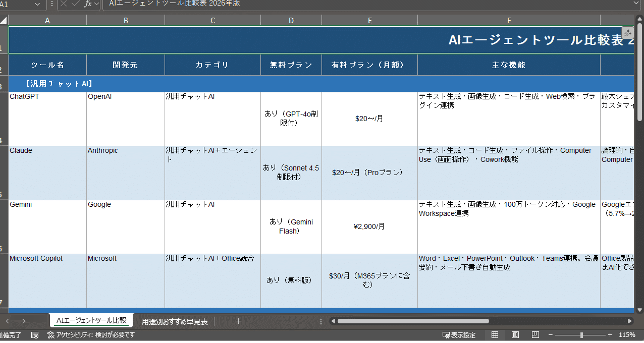This screenshot has height=343, width=644.
Task: Click the sparkle icon above the scrollbar
Action: [x=628, y=32]
